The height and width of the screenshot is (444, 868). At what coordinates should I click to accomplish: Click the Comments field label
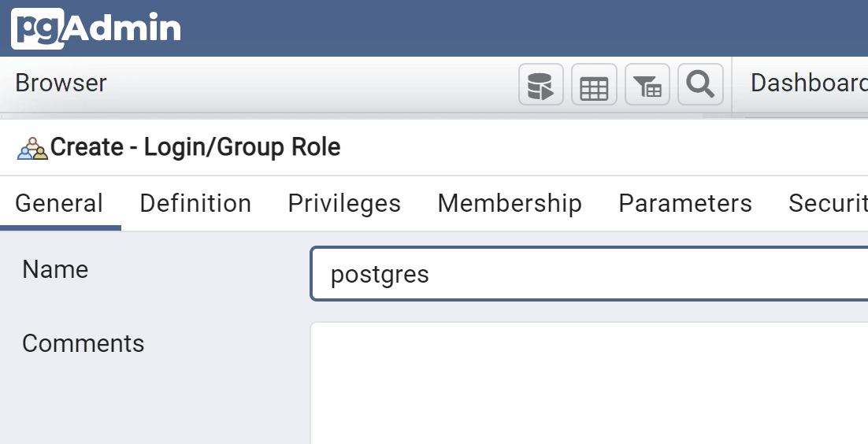[83, 344]
